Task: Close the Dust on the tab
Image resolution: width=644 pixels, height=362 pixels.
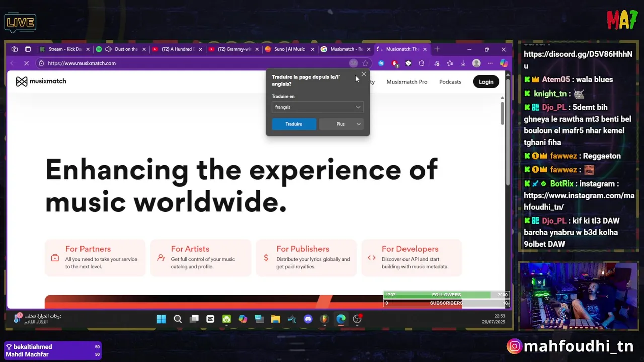Action: 144,49
